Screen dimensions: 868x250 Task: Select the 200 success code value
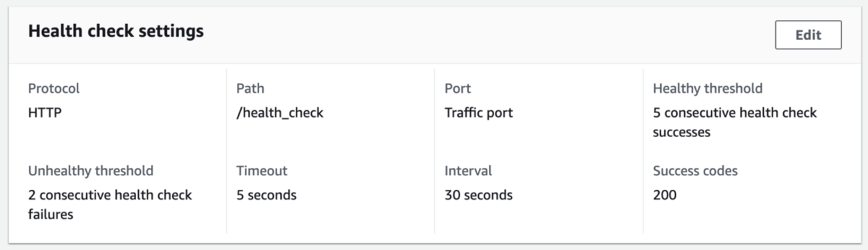(664, 195)
